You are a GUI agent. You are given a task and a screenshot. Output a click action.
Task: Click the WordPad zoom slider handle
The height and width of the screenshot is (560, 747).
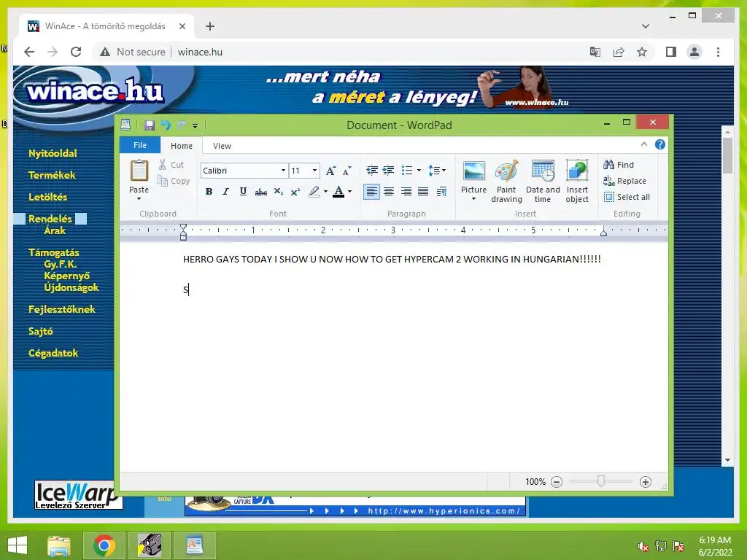601,481
